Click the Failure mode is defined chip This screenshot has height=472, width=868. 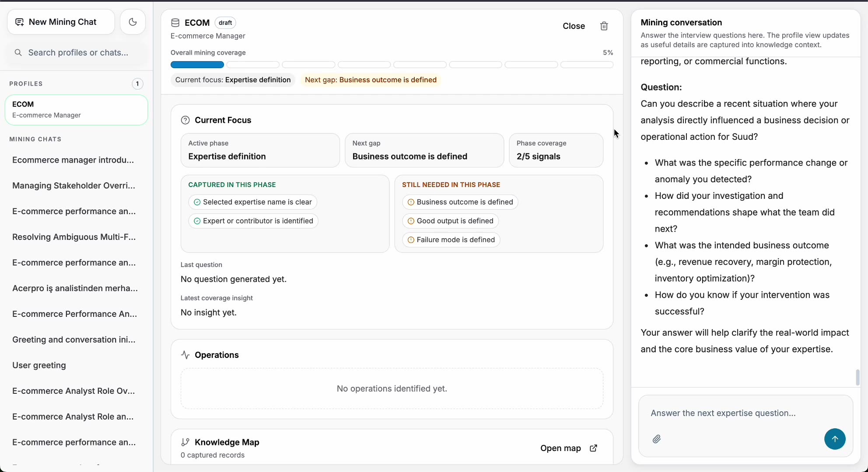(x=451, y=239)
